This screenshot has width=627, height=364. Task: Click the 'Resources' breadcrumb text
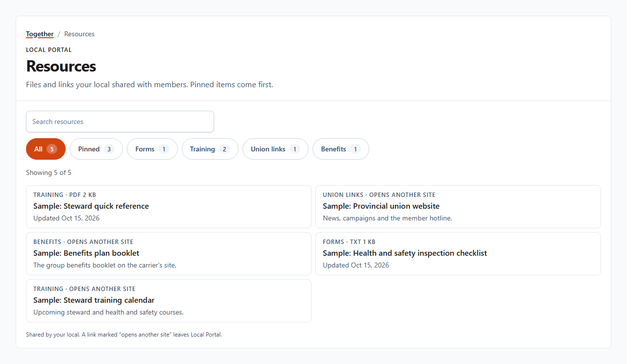click(x=79, y=34)
